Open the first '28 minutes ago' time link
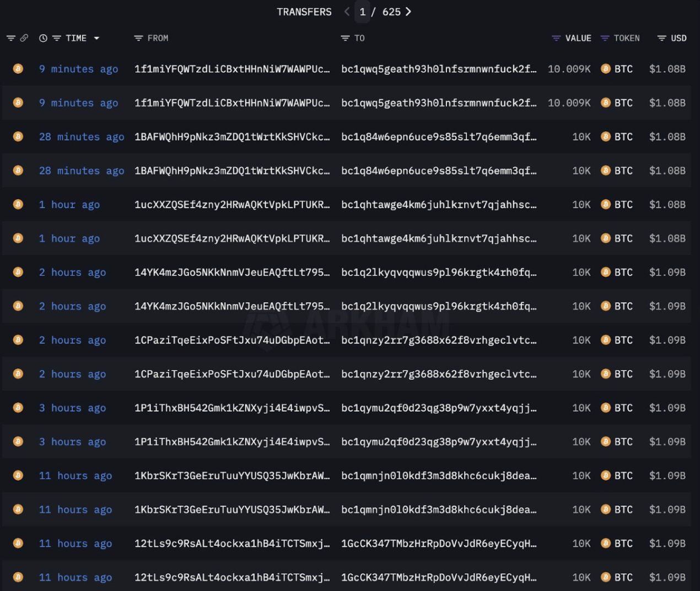 [82, 137]
